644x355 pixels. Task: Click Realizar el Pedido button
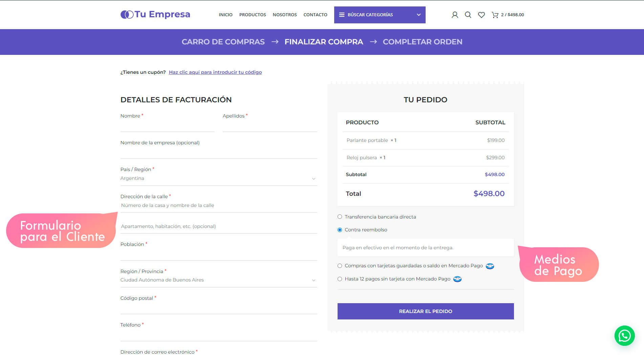tap(426, 311)
